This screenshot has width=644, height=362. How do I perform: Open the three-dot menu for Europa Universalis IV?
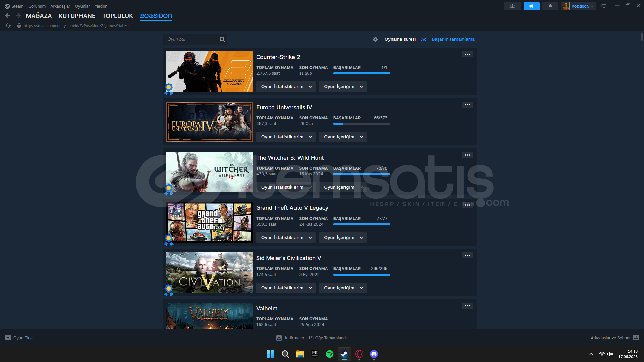pyautogui.click(x=467, y=105)
